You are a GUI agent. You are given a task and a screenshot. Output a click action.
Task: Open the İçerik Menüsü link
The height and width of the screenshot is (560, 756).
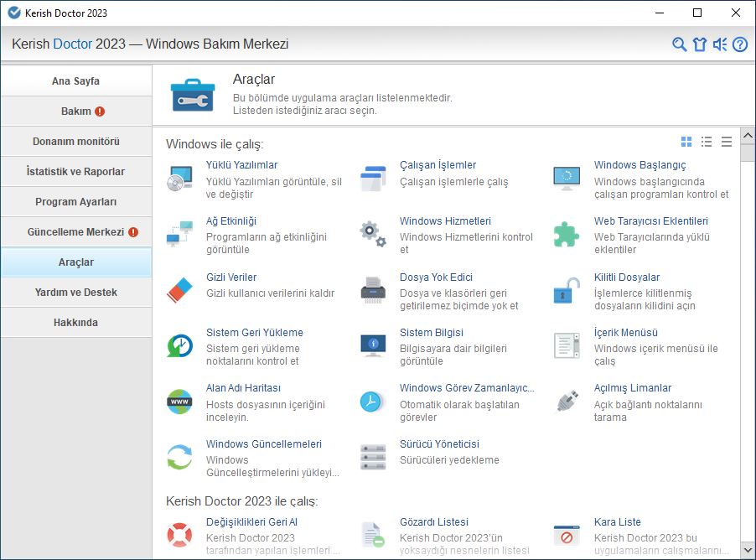[626, 332]
